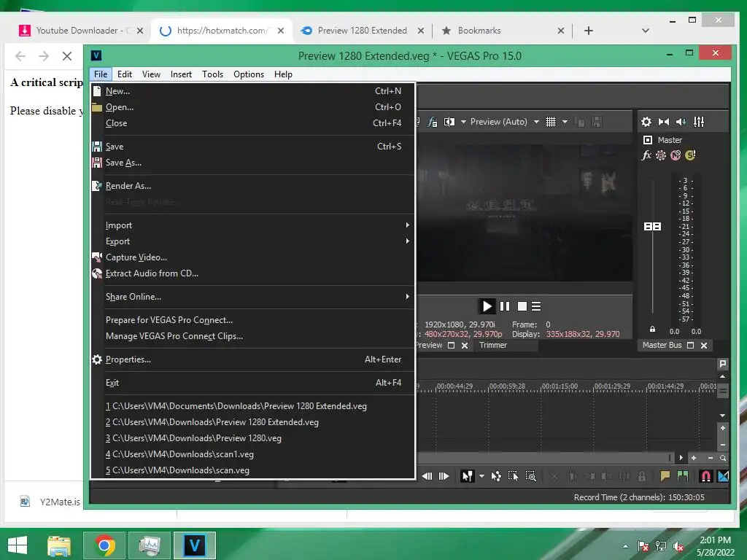The image size is (747, 560).
Task: Show hidden system tray icons arrow
Action: (625, 546)
